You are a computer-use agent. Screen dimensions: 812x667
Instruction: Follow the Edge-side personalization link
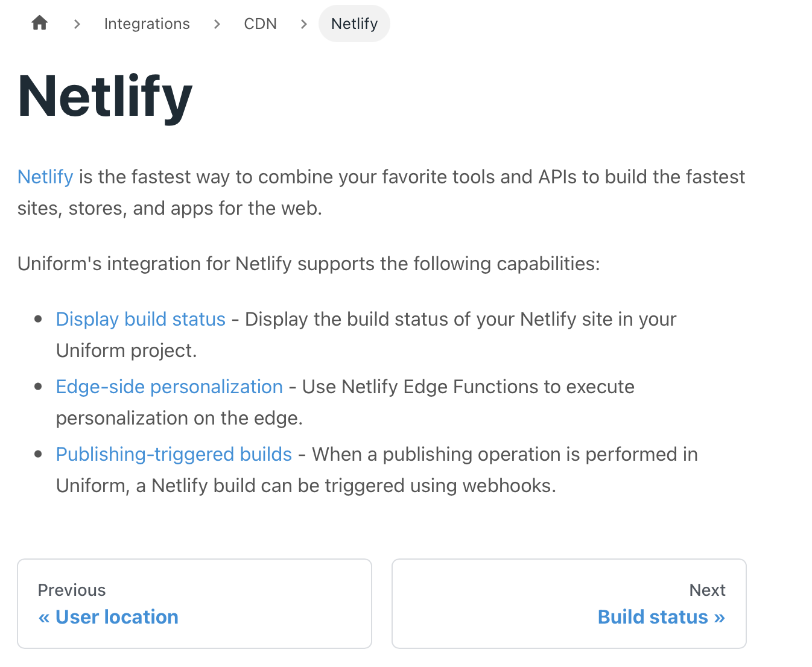click(x=169, y=387)
